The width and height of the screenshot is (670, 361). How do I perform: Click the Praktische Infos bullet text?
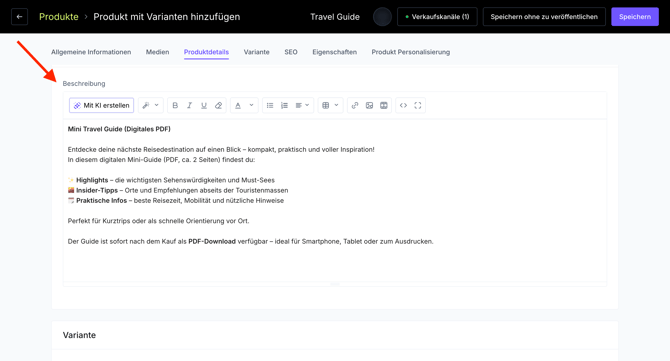point(176,201)
